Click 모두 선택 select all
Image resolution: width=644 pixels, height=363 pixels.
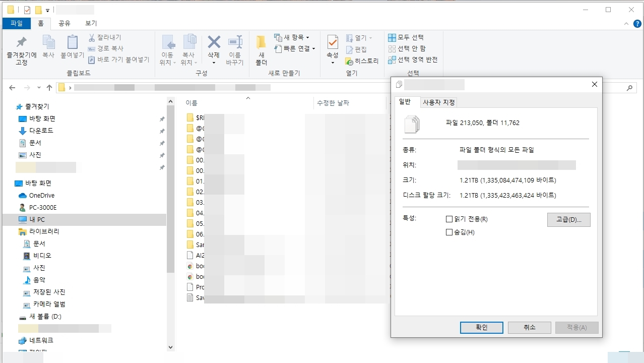[406, 38]
